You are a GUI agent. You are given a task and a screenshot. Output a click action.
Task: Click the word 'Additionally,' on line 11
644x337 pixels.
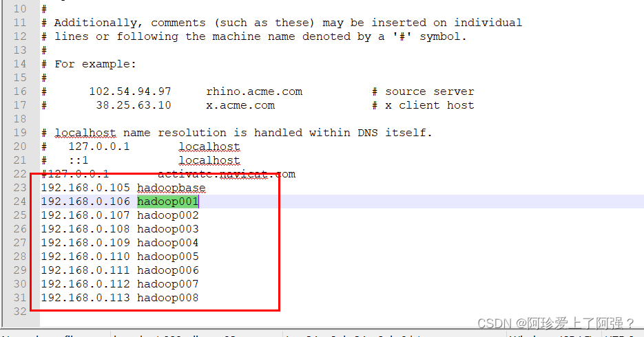98,23
